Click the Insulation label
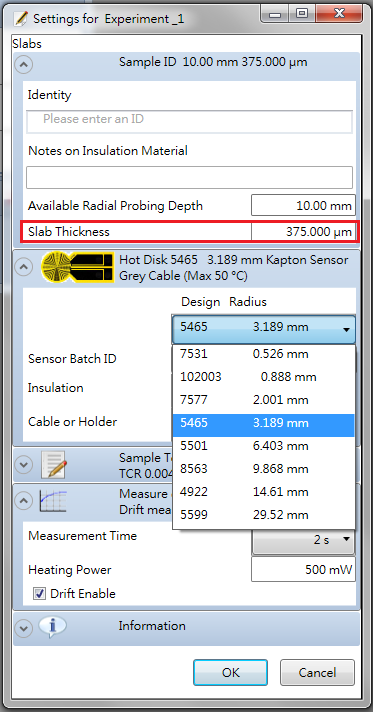The image size is (373, 712). point(55,388)
